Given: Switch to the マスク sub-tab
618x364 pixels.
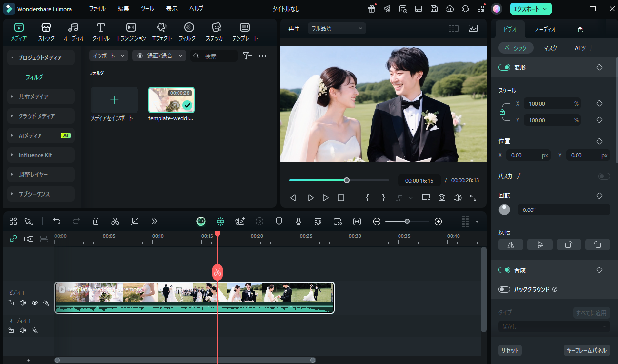Looking at the screenshot, I should point(550,48).
